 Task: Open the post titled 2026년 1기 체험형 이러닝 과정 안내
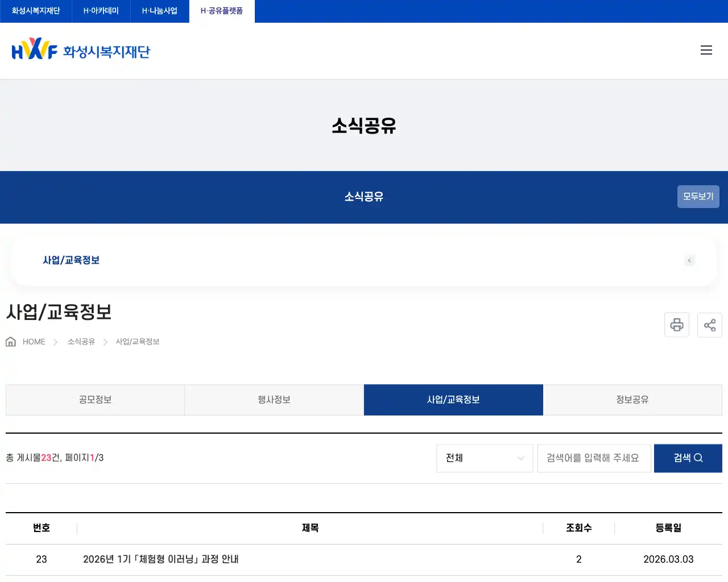(162, 559)
